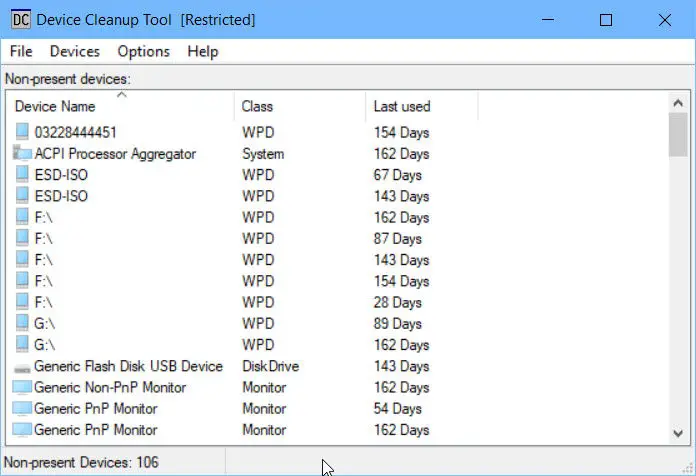The image size is (696, 476).
Task: Click icon of F:\ device used 154 Days ago
Action: pyautogui.click(x=22, y=281)
